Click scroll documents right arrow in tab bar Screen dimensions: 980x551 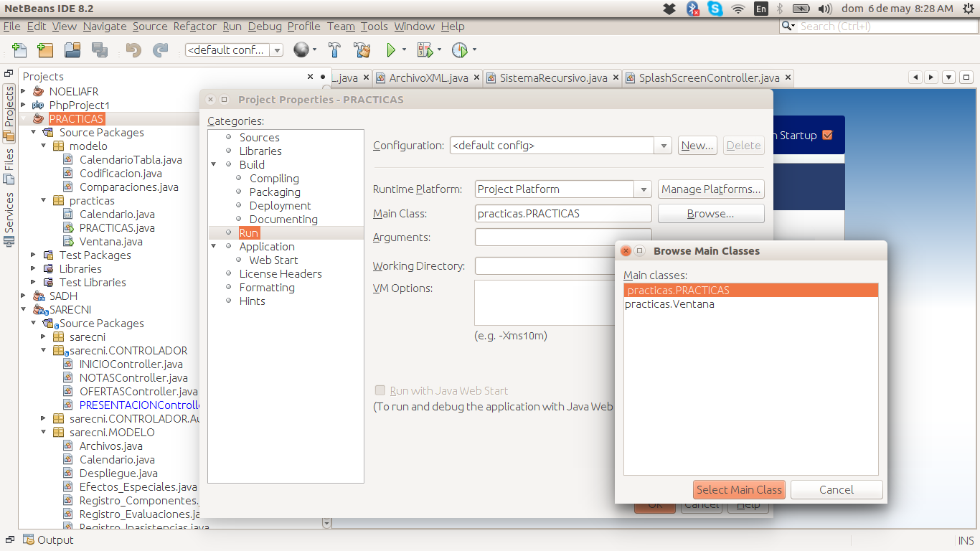point(930,77)
